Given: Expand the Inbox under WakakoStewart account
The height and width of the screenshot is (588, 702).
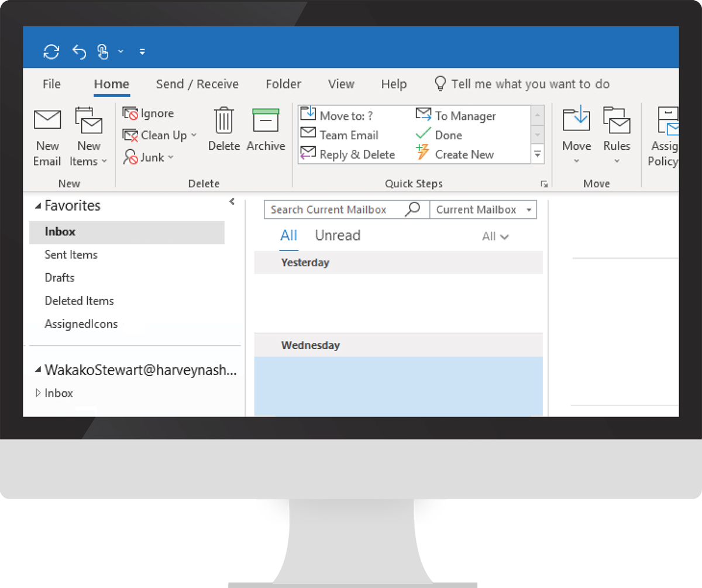Looking at the screenshot, I should click(39, 394).
